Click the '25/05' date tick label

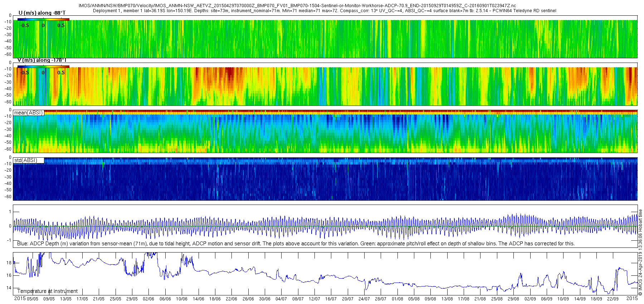(115, 299)
